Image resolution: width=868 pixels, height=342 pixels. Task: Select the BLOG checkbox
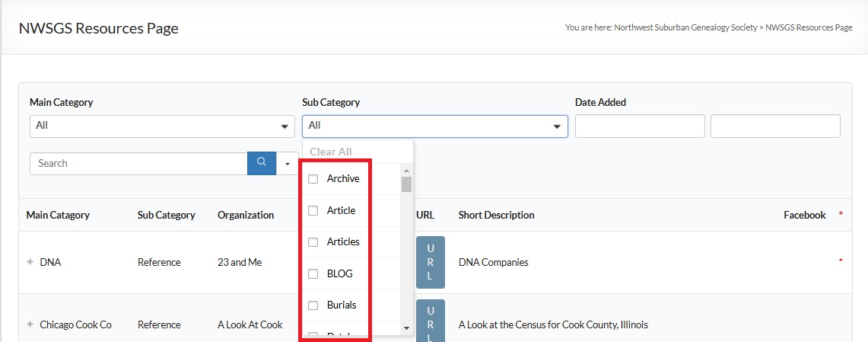pyautogui.click(x=313, y=274)
